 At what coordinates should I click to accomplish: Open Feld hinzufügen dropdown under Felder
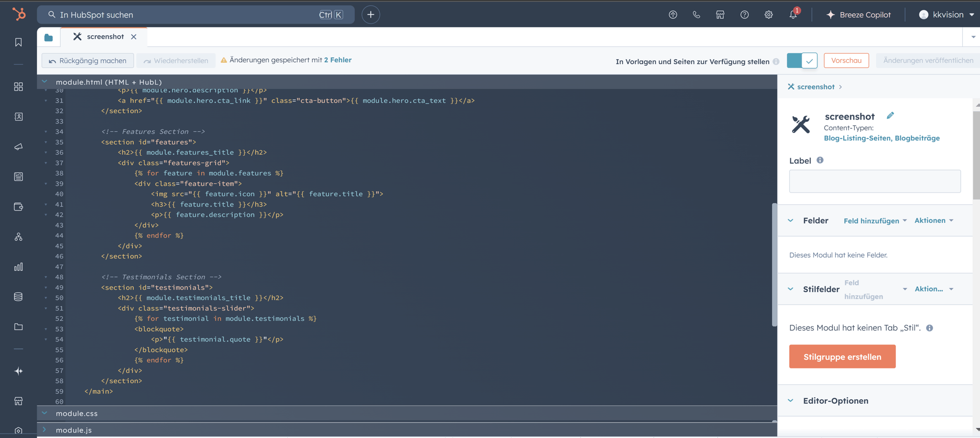tap(875, 221)
